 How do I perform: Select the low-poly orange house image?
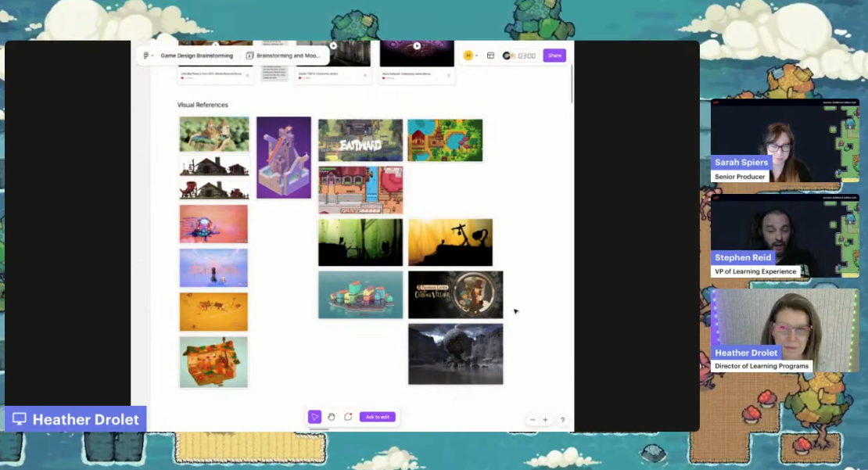213,362
